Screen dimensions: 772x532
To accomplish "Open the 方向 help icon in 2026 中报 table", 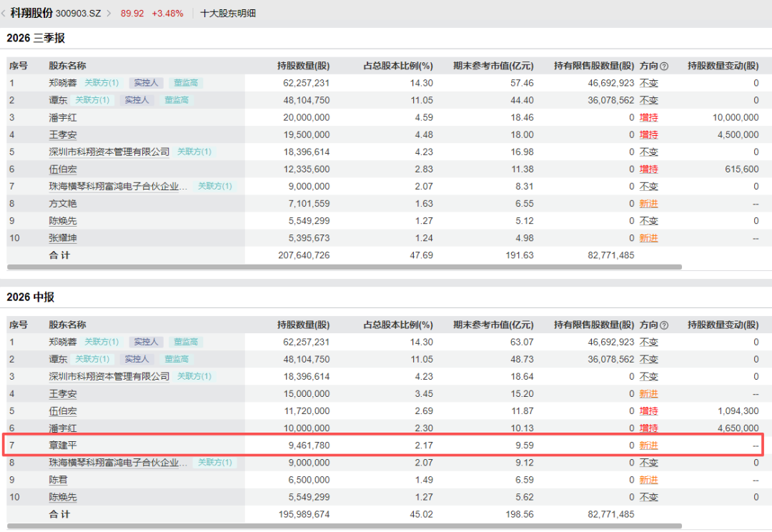I will point(663,325).
